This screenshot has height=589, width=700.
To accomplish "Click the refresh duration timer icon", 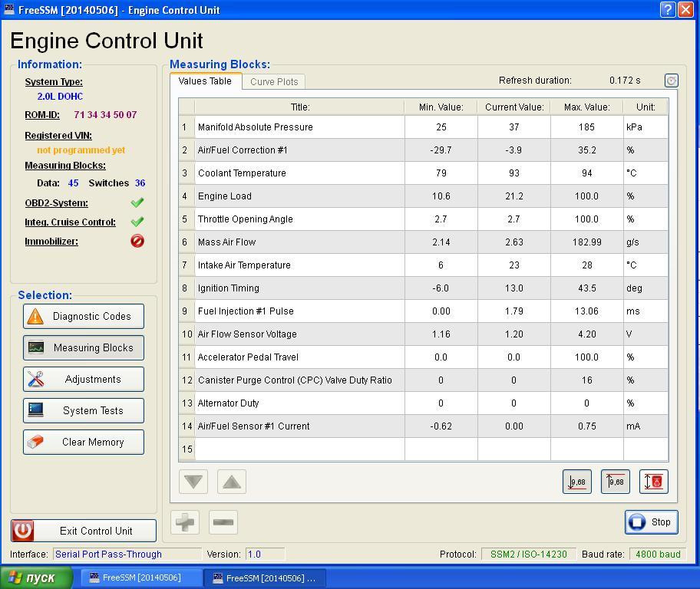I will point(672,81).
